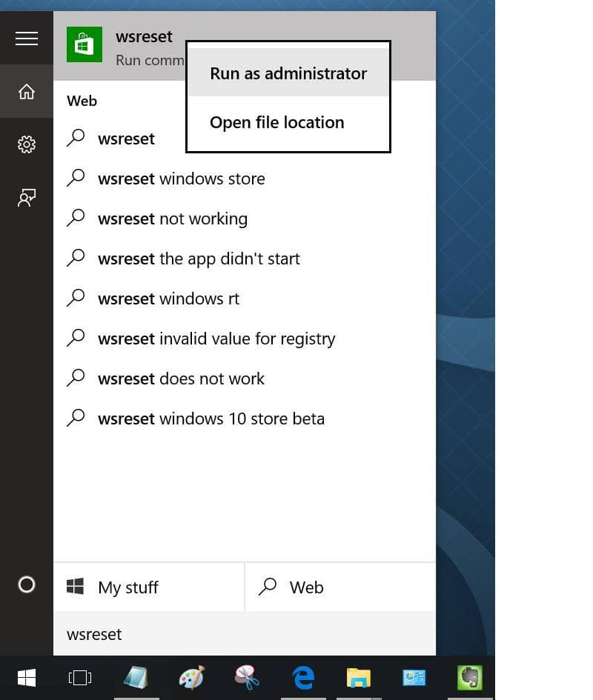This screenshot has height=700, width=593.
Task: Open Evernote from the taskbar
Action: click(x=469, y=677)
